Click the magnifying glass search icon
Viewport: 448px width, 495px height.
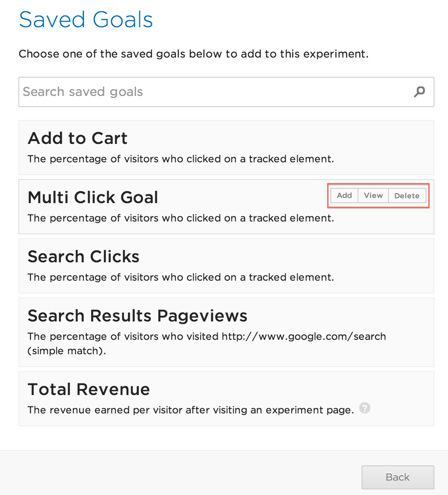click(419, 92)
